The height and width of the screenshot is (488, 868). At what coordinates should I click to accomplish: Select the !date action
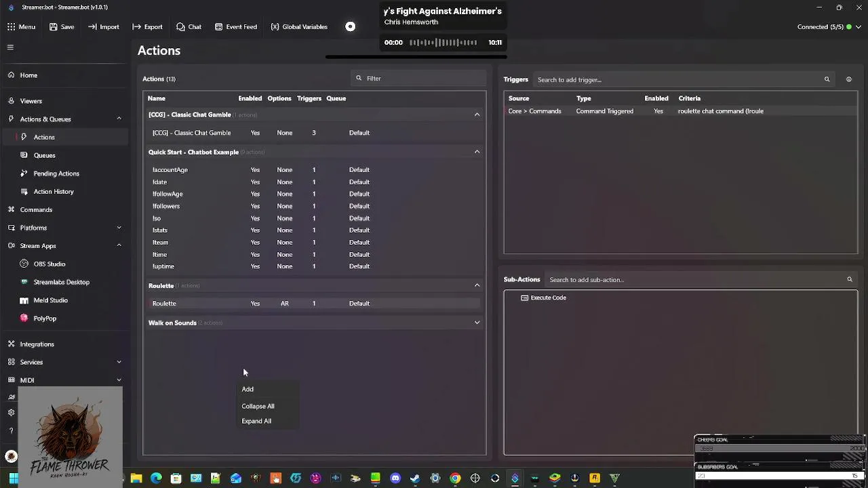[314, 182]
